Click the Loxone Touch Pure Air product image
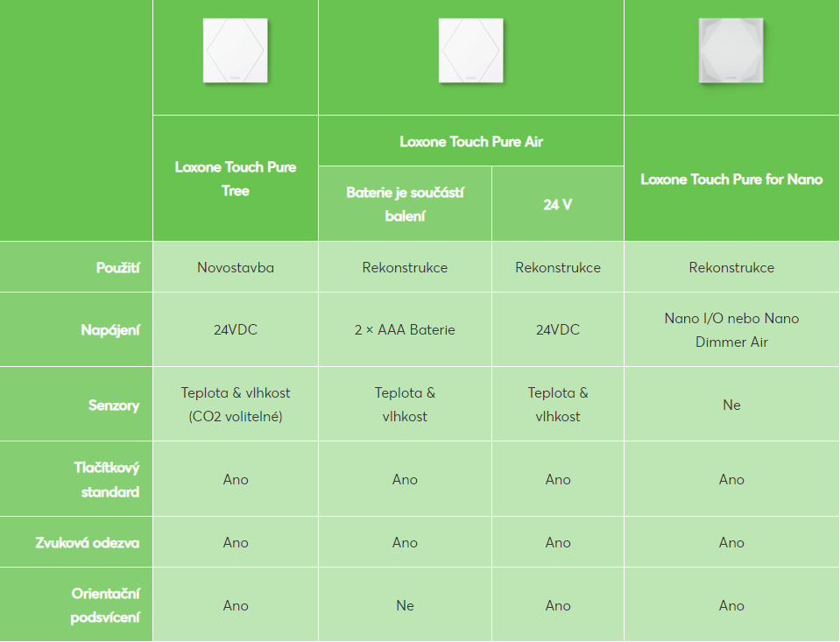This screenshot has width=840, height=642. (471, 51)
